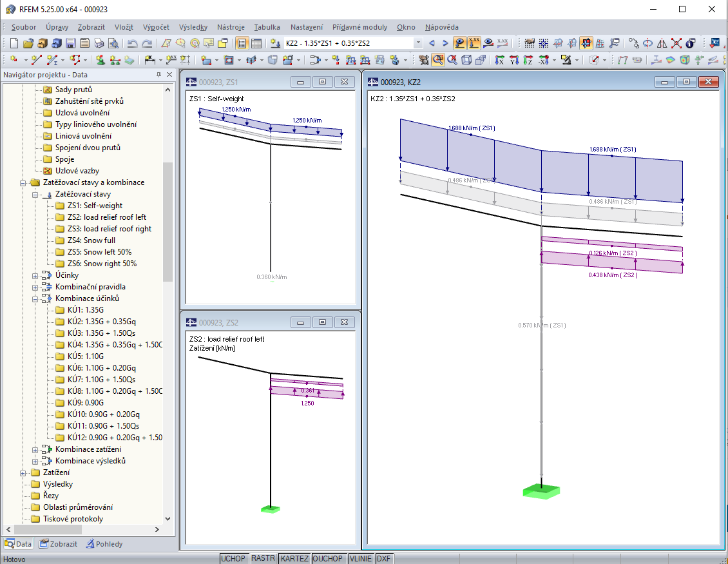Collapse the Zatěžovací stavy subtree
The height and width of the screenshot is (564, 728).
tap(35, 195)
